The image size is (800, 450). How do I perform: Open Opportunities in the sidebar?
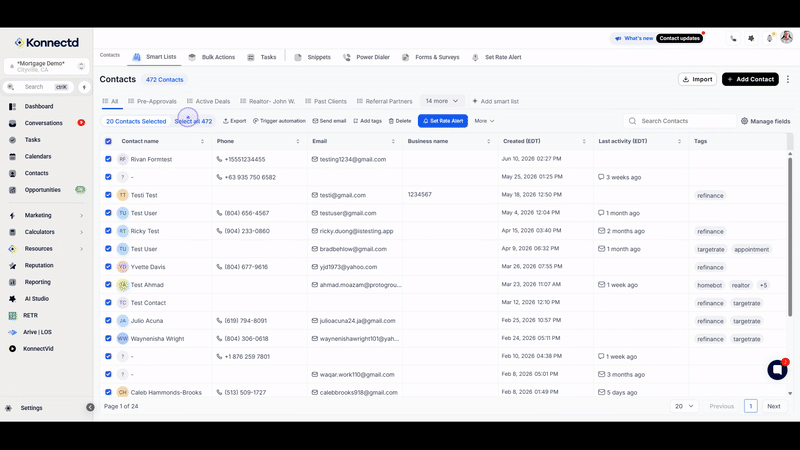pos(42,190)
